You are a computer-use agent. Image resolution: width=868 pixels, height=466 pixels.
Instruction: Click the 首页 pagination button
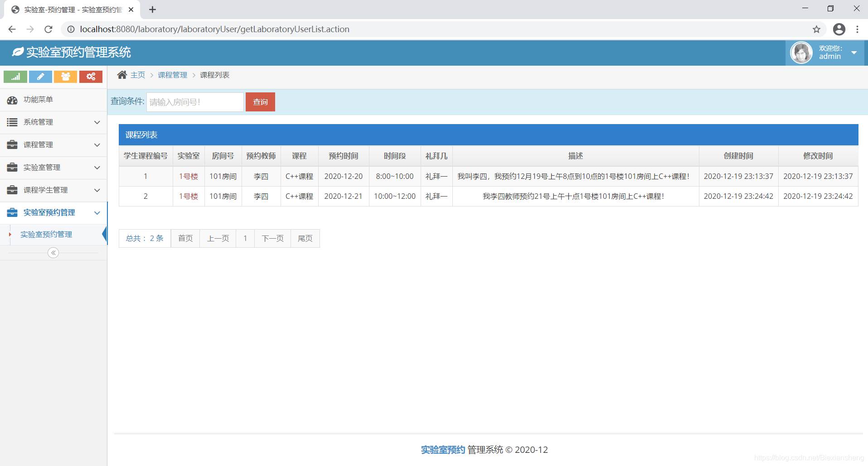tap(185, 239)
